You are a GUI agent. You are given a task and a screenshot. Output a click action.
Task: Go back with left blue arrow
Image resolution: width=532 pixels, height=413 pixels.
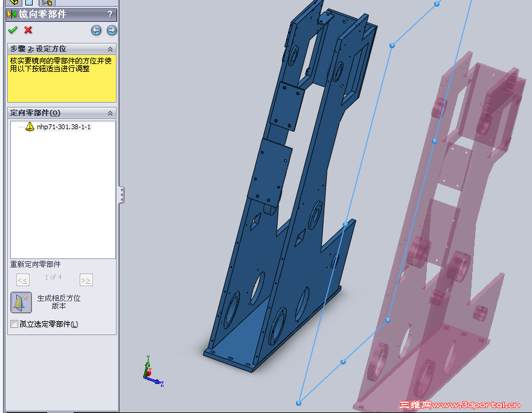(x=96, y=30)
